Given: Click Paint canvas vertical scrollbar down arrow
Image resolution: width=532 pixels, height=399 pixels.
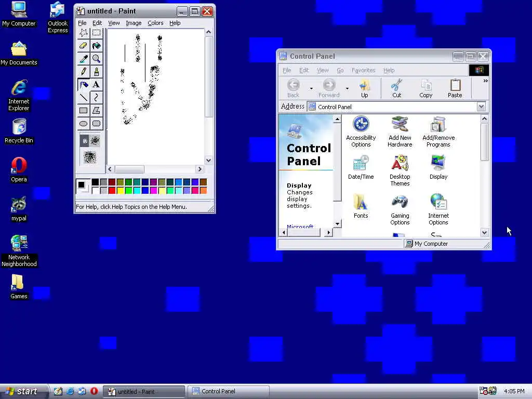Looking at the screenshot, I should (x=209, y=160).
